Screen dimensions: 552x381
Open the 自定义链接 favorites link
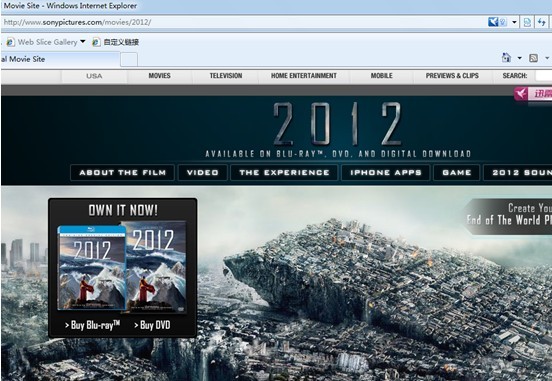(x=121, y=42)
